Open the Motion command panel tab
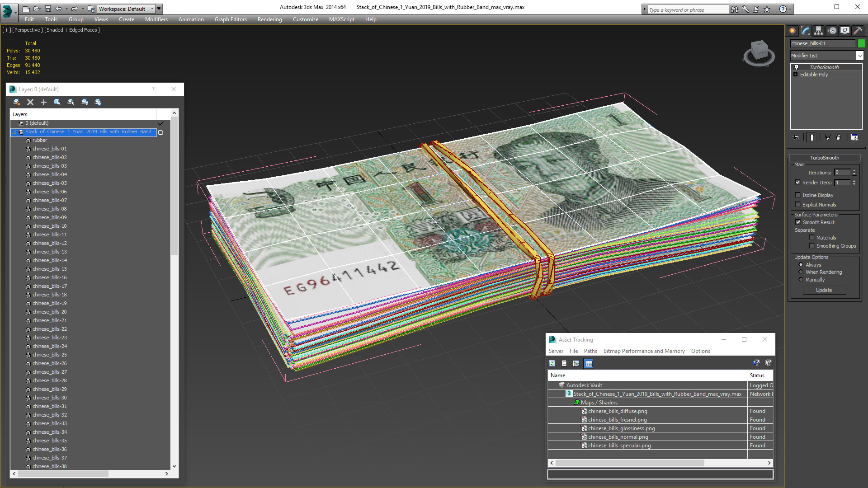 832,31
